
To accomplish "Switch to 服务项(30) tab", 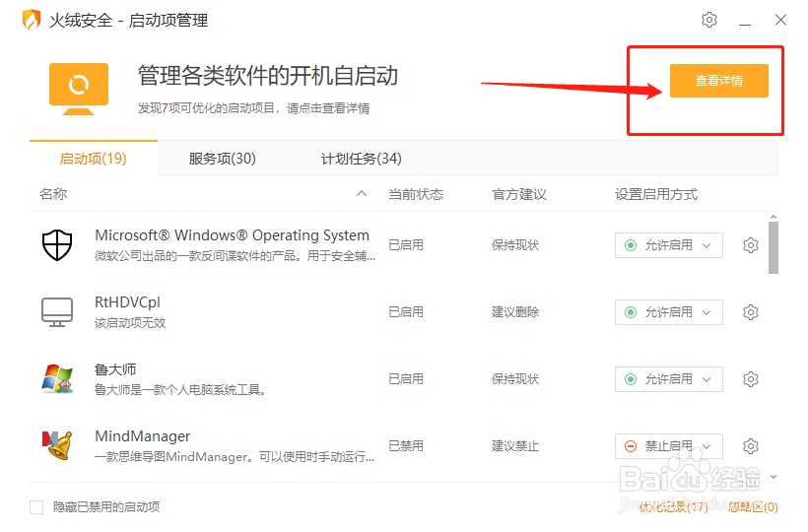I will (x=222, y=158).
